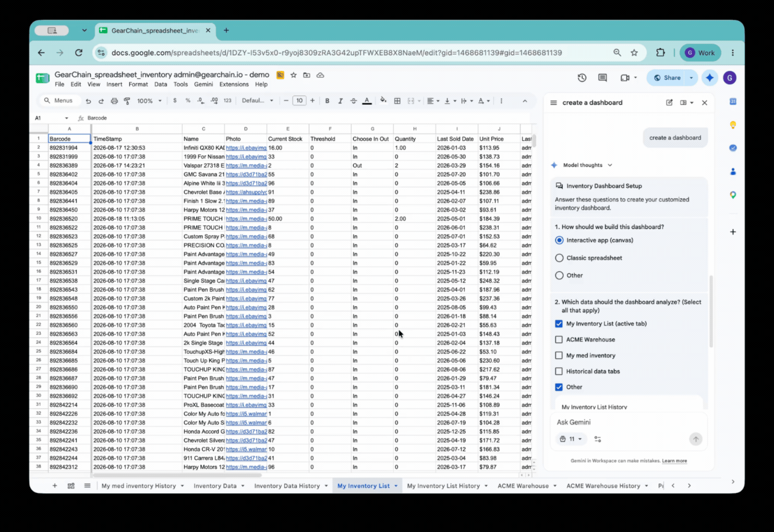Viewport: 774px width, 532px height.
Task: Collapse the toolbar with the up chevron
Action: pos(525,101)
